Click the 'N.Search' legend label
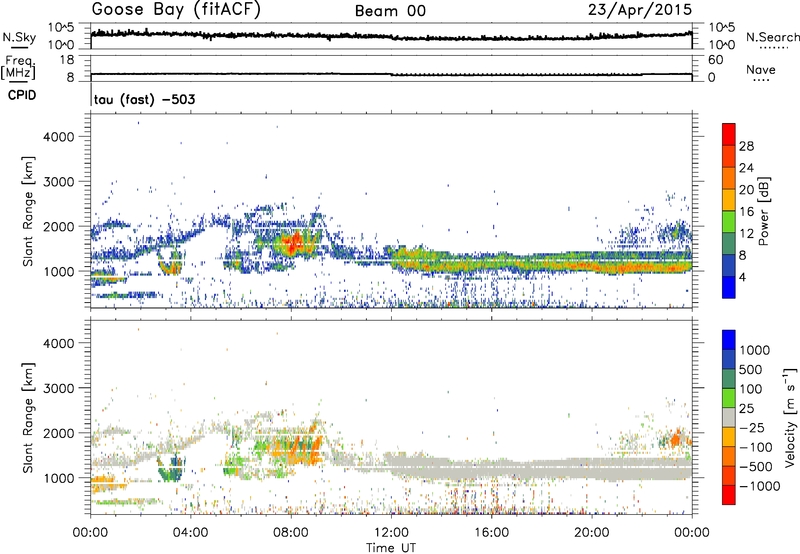The width and height of the screenshot is (800, 554). tap(772, 37)
